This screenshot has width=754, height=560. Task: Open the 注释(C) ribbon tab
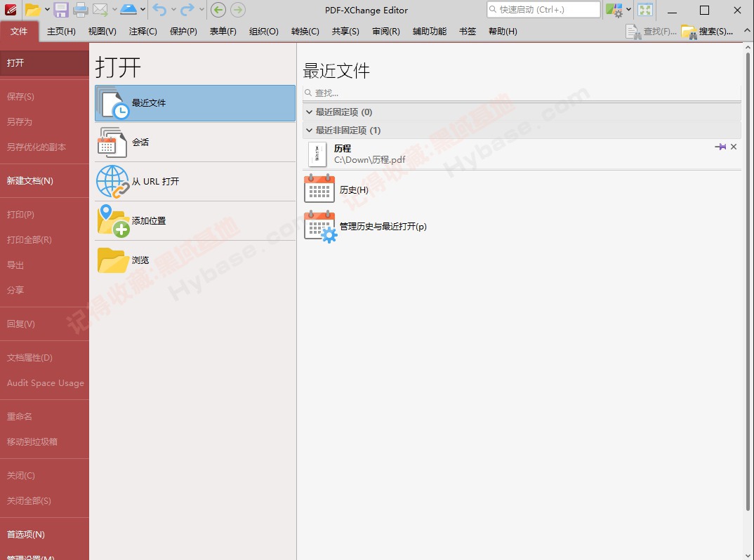pyautogui.click(x=143, y=32)
